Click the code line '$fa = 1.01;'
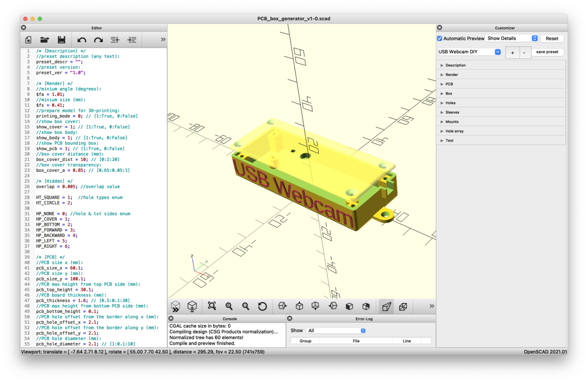 click(50, 95)
